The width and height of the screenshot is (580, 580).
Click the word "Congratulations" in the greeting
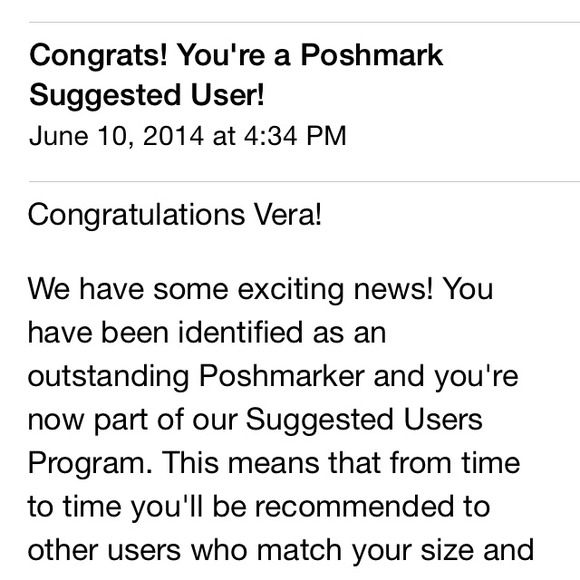(136, 216)
